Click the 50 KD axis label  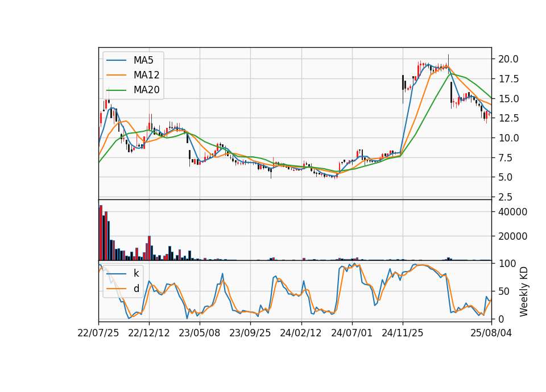pos(504,291)
